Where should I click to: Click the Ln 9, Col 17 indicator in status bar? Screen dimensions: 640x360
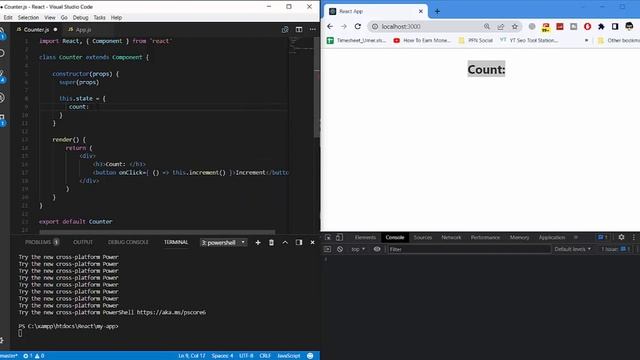[x=191, y=356]
